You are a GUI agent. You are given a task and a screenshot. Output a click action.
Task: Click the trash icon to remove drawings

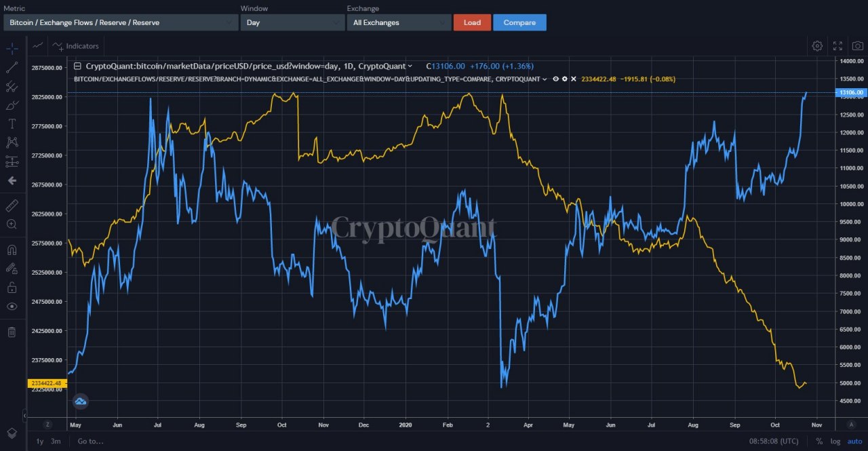pyautogui.click(x=12, y=332)
